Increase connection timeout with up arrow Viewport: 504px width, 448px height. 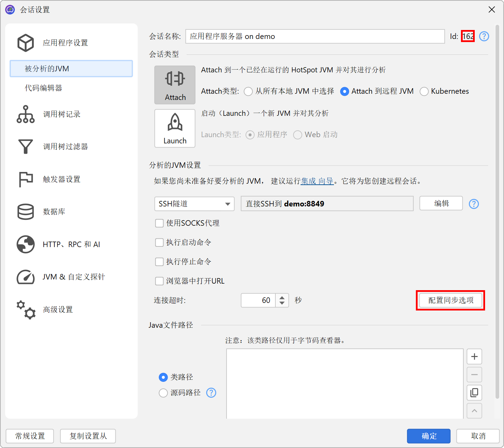282,297
